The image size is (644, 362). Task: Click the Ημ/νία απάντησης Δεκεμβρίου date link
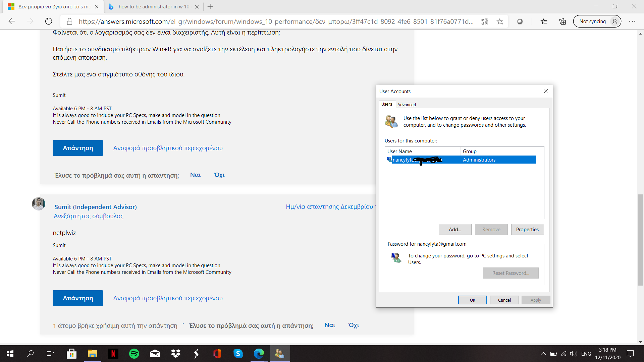[330, 206]
